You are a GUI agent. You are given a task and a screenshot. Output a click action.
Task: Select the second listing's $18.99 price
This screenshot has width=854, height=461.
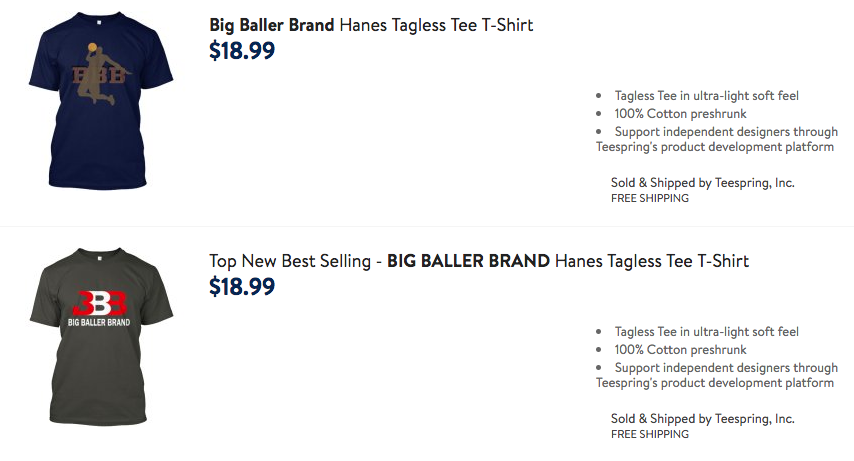[242, 286]
